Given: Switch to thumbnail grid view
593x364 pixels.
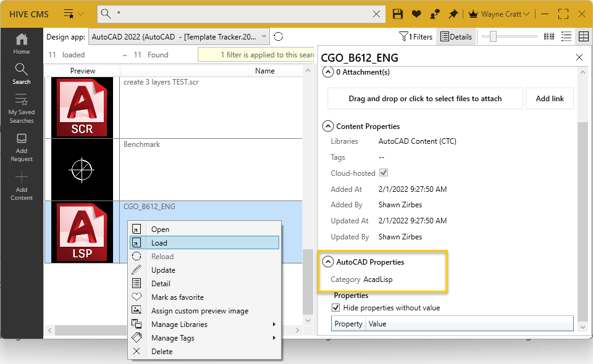Looking at the screenshot, I should pyautogui.click(x=549, y=36).
